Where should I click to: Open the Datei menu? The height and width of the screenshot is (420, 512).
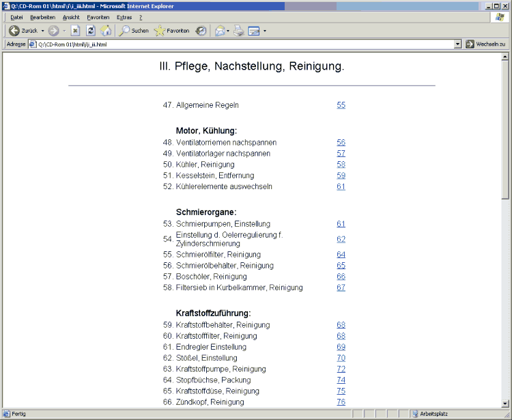(16, 17)
